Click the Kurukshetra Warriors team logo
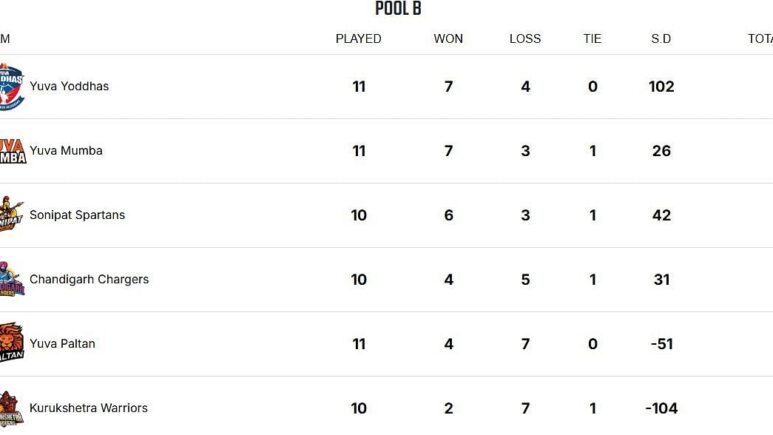Viewport: 773px width, 435px height. [12, 408]
